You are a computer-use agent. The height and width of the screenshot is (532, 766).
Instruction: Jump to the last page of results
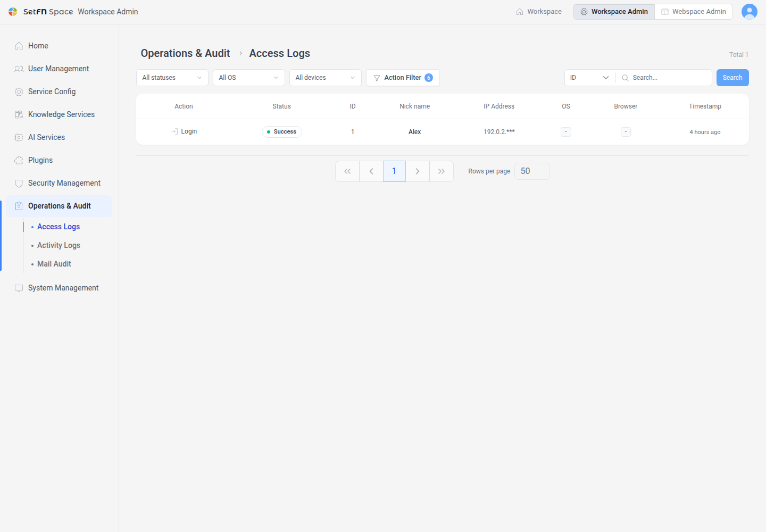(x=442, y=171)
